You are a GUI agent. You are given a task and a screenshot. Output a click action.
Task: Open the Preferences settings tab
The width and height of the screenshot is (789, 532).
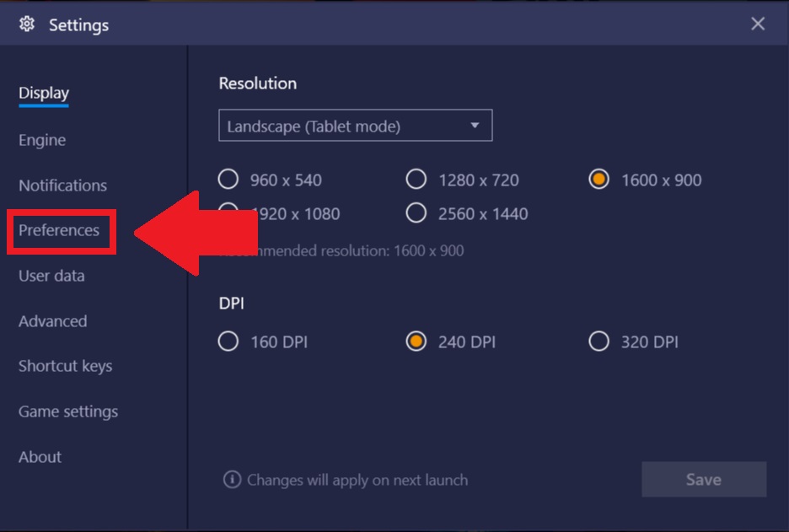(59, 230)
